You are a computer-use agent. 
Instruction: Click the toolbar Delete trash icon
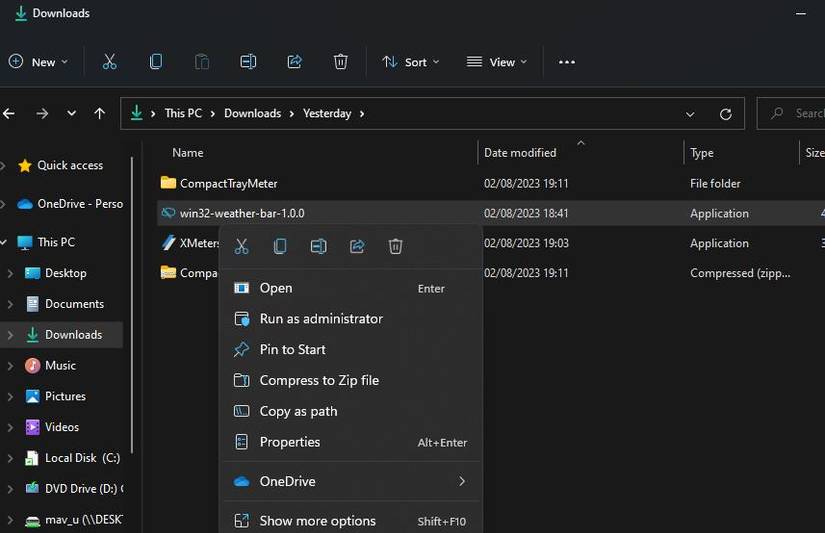341,62
